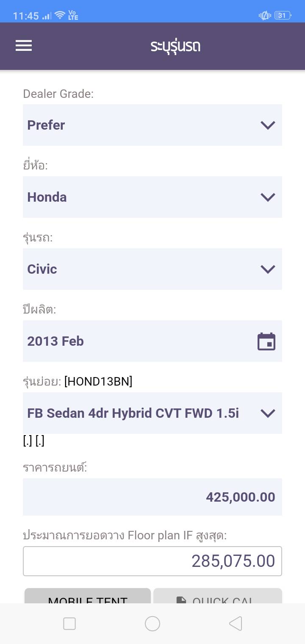Open the hamburger navigation menu

[24, 46]
